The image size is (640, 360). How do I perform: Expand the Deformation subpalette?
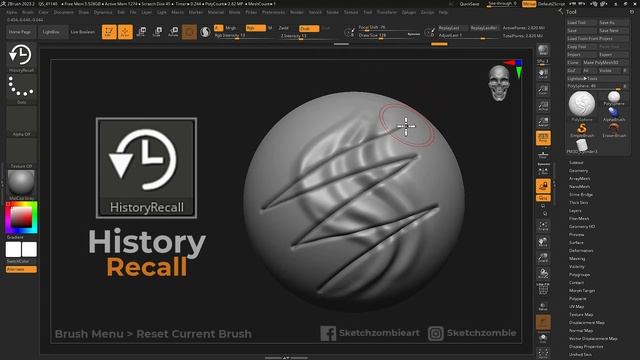[x=581, y=251]
